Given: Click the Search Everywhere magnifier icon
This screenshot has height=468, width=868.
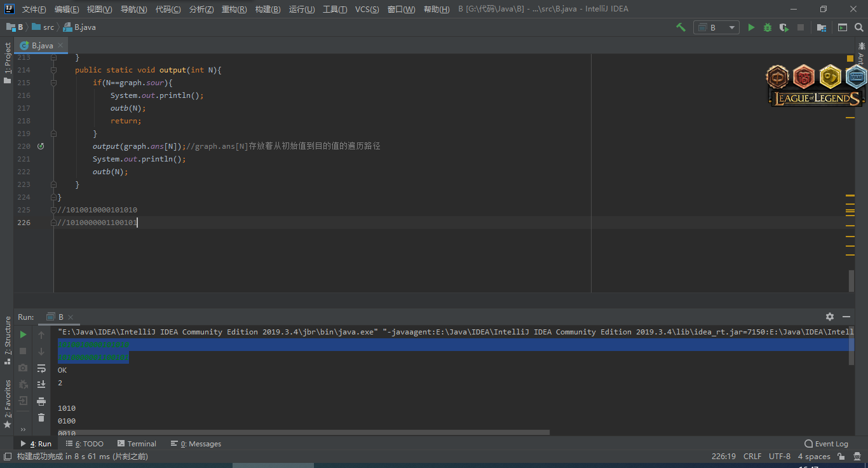Looking at the screenshot, I should coord(859,27).
